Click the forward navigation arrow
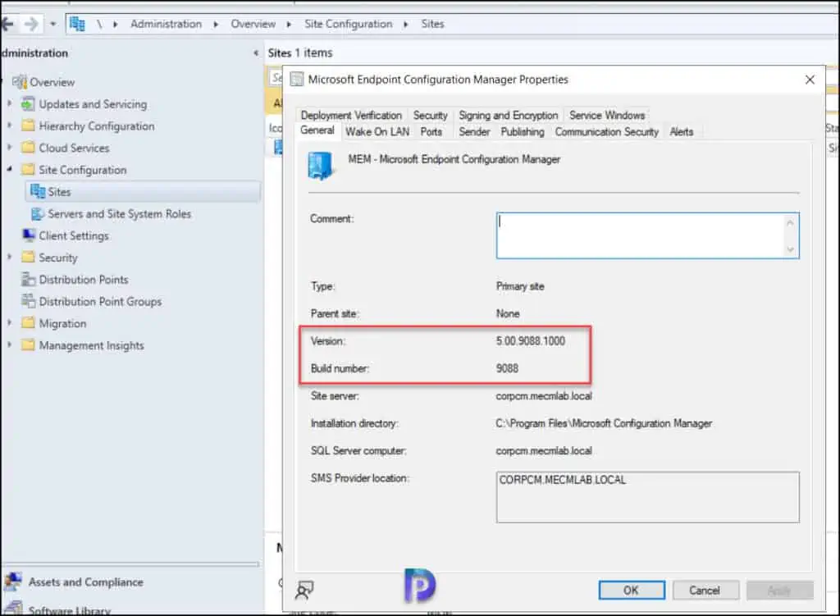 [x=32, y=24]
